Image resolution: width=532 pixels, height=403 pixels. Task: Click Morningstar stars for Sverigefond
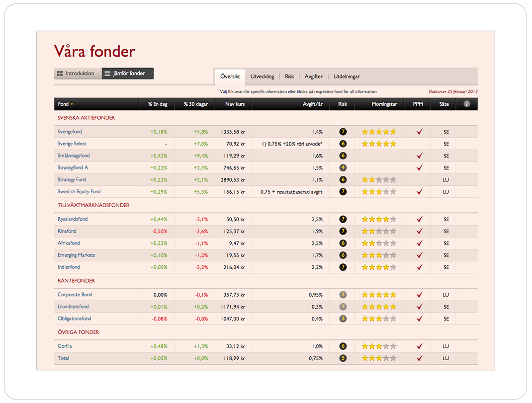(x=379, y=132)
